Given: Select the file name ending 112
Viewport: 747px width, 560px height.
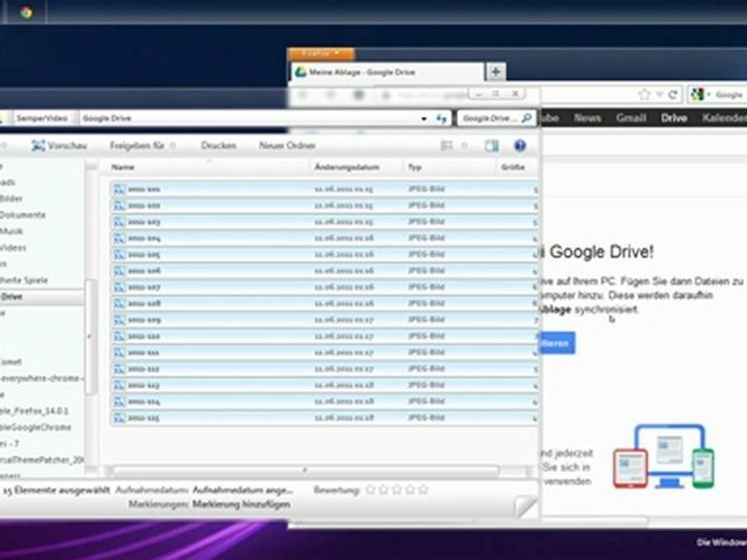Looking at the screenshot, I should (x=143, y=369).
